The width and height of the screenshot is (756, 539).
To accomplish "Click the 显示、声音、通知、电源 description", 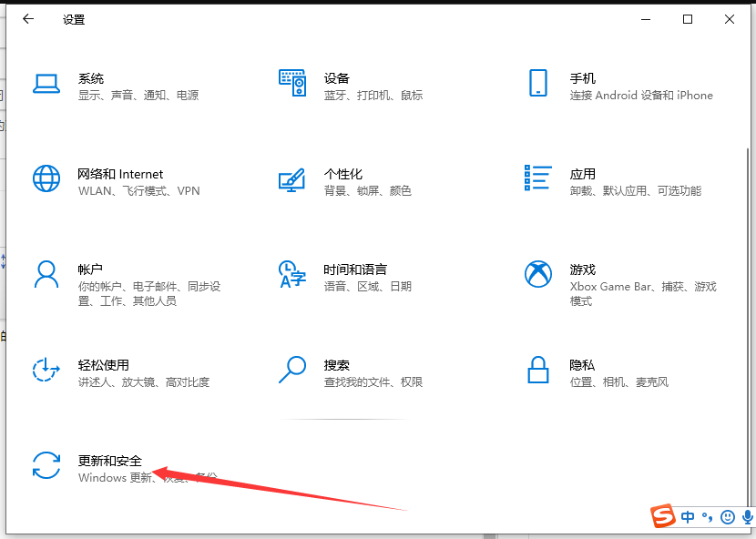I will click(138, 95).
